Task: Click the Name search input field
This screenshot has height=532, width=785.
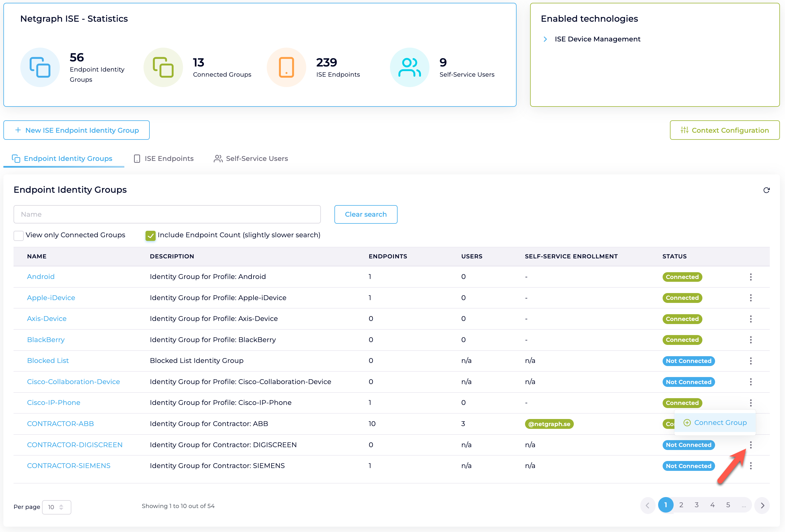Action: click(167, 214)
